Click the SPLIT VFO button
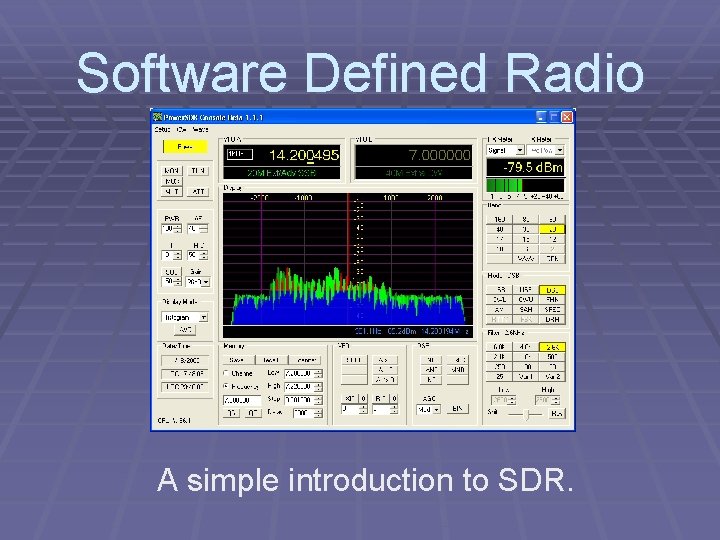Viewport: 720px width, 540px height. click(354, 360)
